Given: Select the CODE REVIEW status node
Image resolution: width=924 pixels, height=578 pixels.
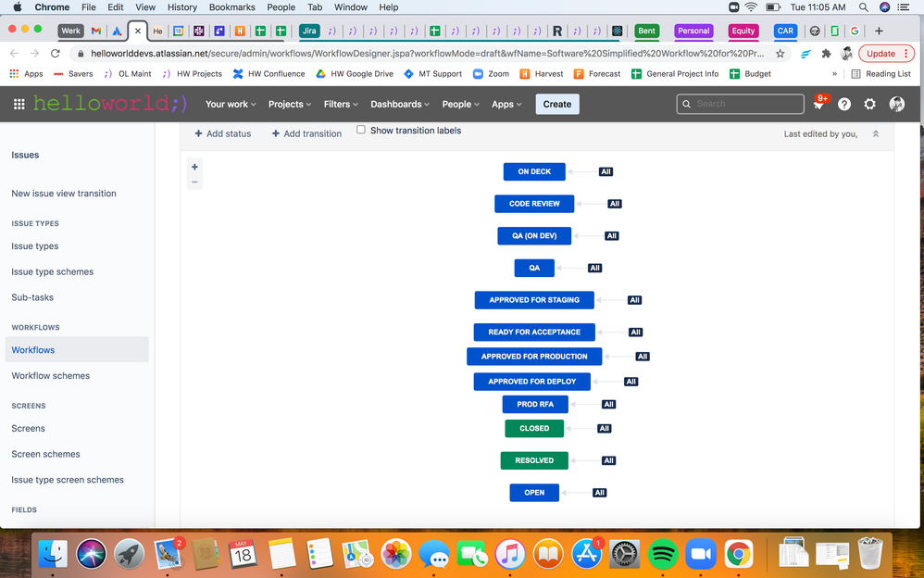Looking at the screenshot, I should pyautogui.click(x=534, y=204).
